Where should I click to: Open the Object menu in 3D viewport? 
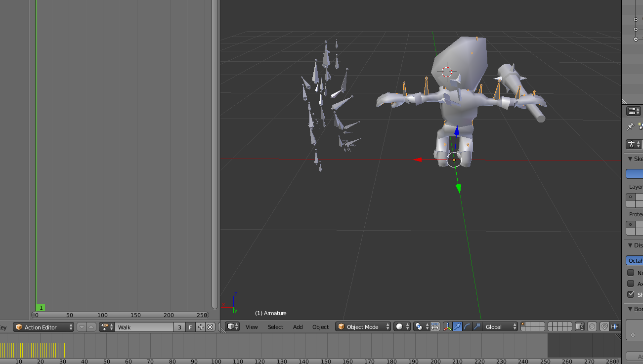[320, 327]
